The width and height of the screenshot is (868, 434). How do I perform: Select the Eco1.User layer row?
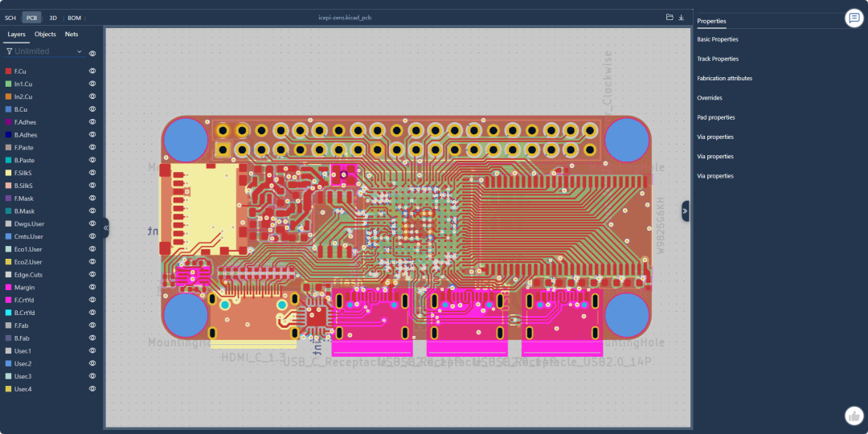point(51,249)
